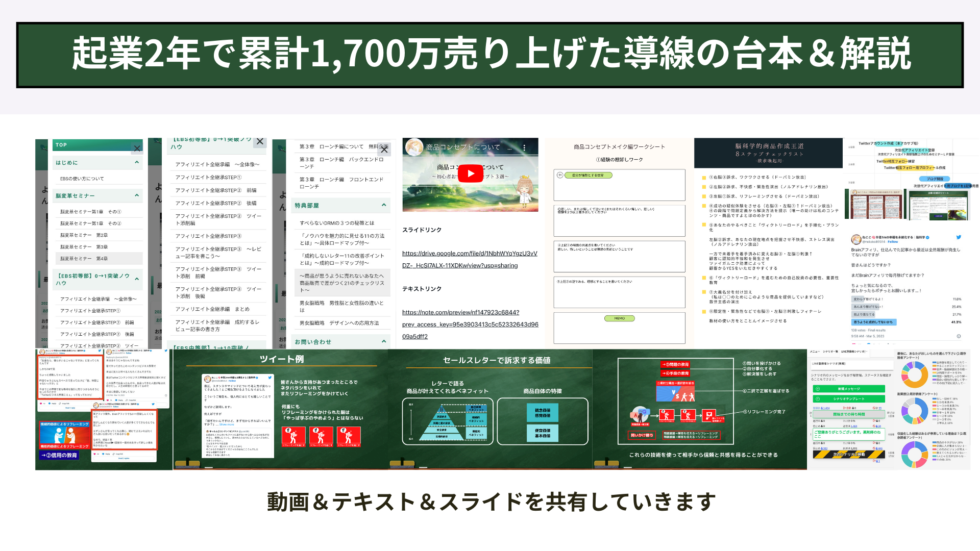980x551 pixels.
Task: Click the Twitter bird icon on the Brainアフィリ tweet
Action: tap(959, 237)
